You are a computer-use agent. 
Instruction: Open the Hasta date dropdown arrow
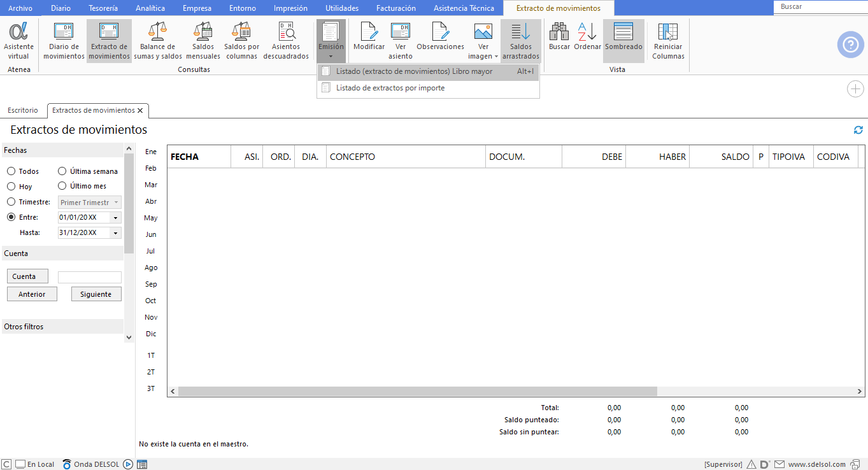pyautogui.click(x=115, y=233)
